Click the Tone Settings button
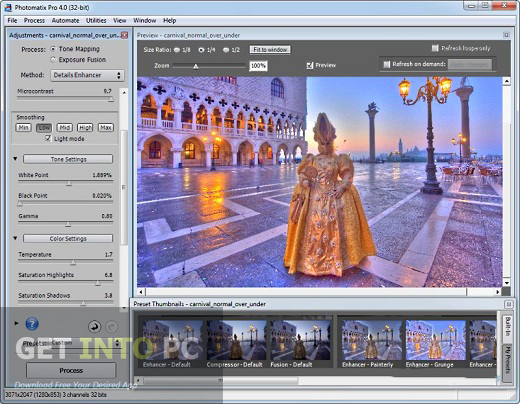520x404 pixels. (x=68, y=159)
